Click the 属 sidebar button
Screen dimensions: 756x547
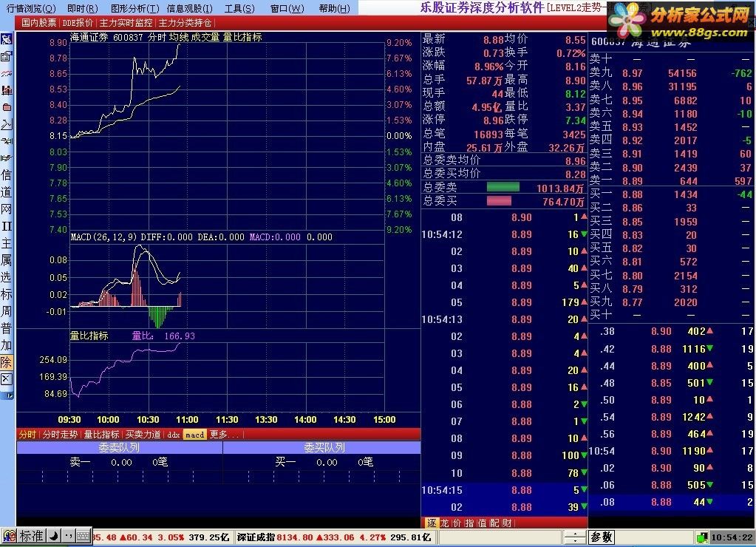coord(6,260)
